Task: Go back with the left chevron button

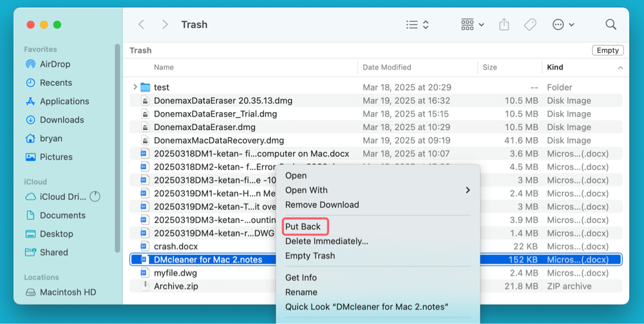Action: 141,24
